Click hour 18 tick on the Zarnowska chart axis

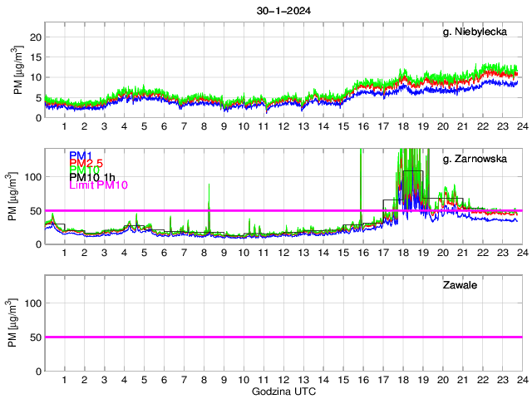coord(402,254)
